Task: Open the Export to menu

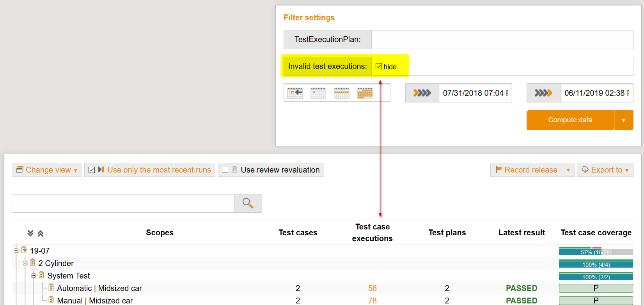Action: [605, 170]
